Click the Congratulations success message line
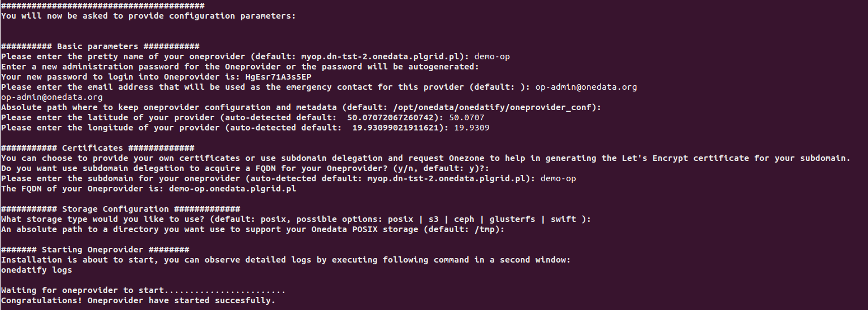 tap(138, 300)
